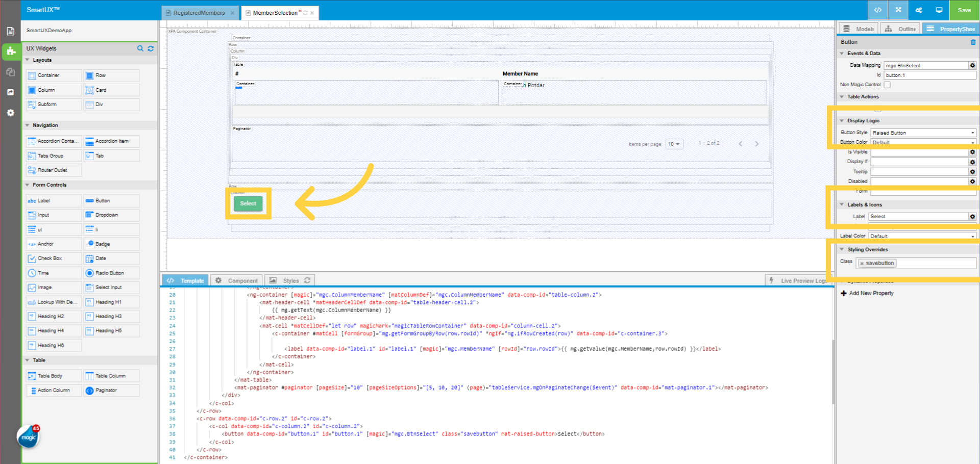Open the Button Style dropdown
Viewport: 980px width, 464px height.
click(x=923, y=133)
